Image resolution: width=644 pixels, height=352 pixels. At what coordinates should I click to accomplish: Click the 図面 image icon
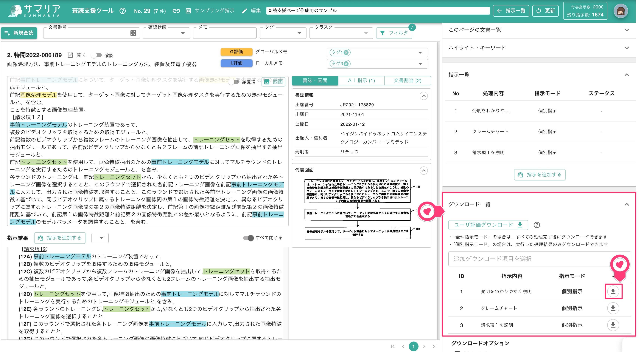pyautogui.click(x=267, y=82)
